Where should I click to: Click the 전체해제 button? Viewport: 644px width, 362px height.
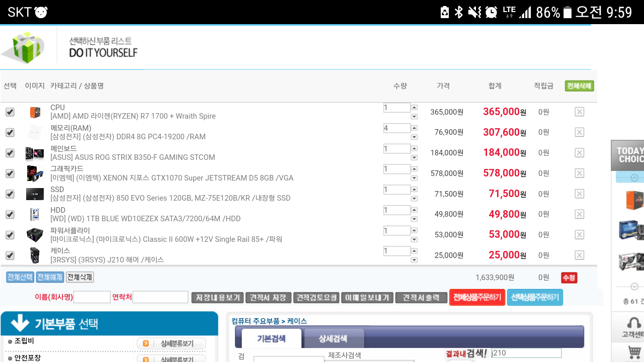tap(50, 277)
